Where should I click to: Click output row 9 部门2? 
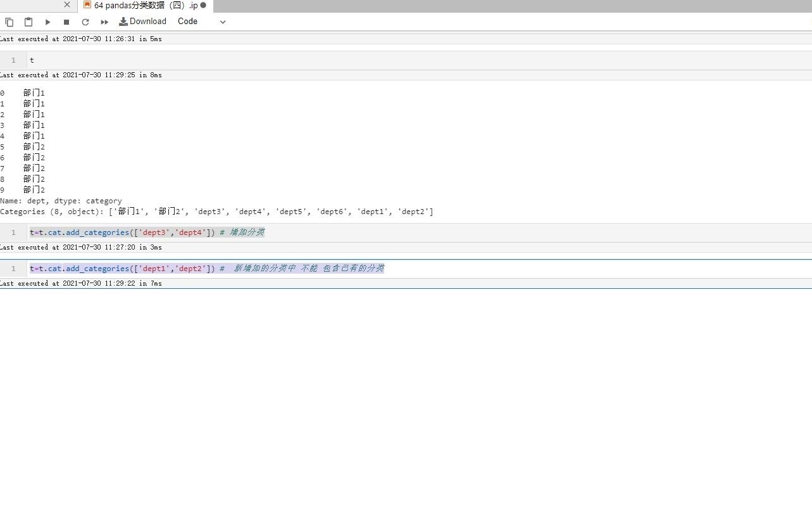coord(23,190)
